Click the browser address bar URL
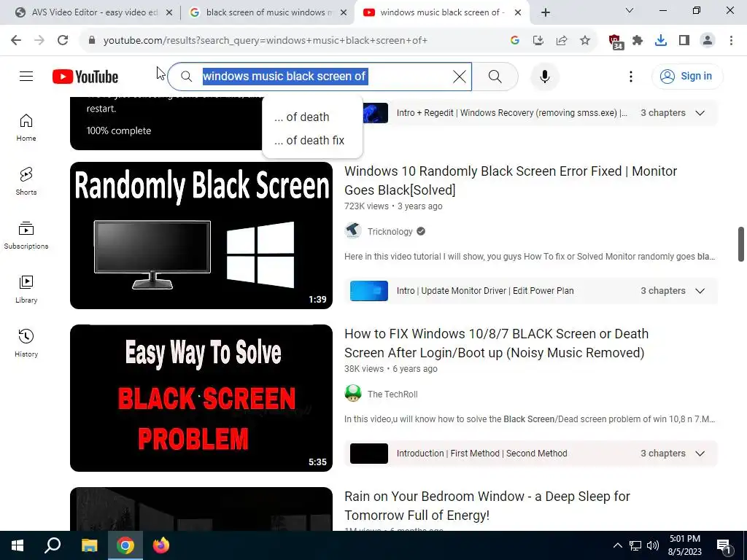 pyautogui.click(x=266, y=41)
